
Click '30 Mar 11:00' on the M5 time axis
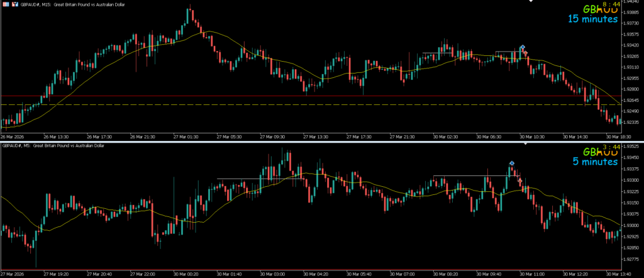pos(531,274)
